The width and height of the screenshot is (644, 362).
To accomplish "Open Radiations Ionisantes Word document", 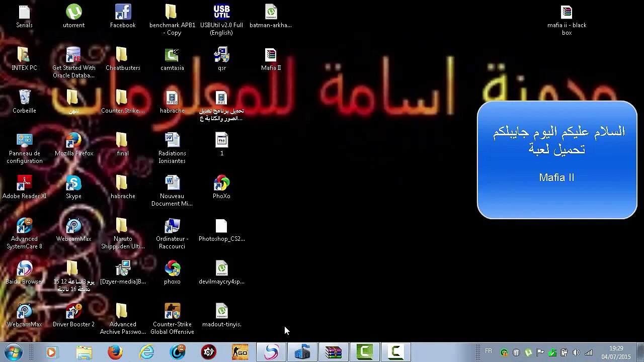I will click(172, 148).
